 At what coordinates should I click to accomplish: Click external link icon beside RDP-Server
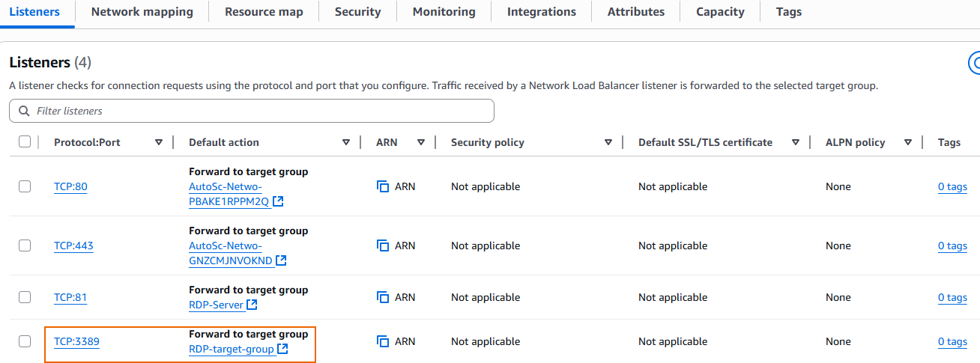[x=252, y=305]
